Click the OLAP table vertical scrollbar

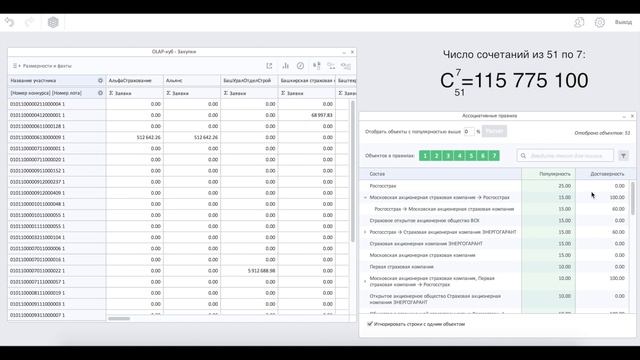[353, 171]
